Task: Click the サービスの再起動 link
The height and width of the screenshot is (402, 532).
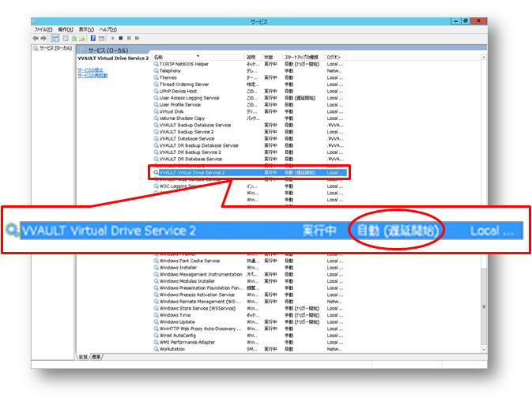Action: (x=92, y=76)
